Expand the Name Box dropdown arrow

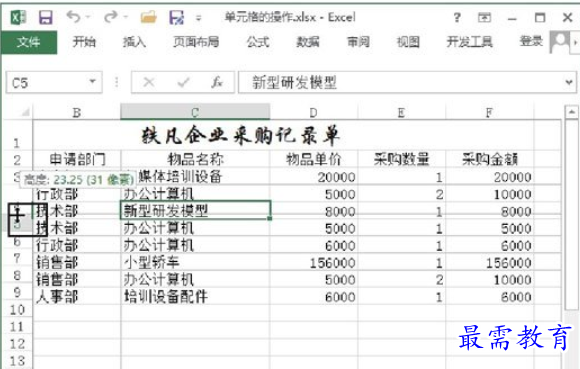pyautogui.click(x=93, y=82)
